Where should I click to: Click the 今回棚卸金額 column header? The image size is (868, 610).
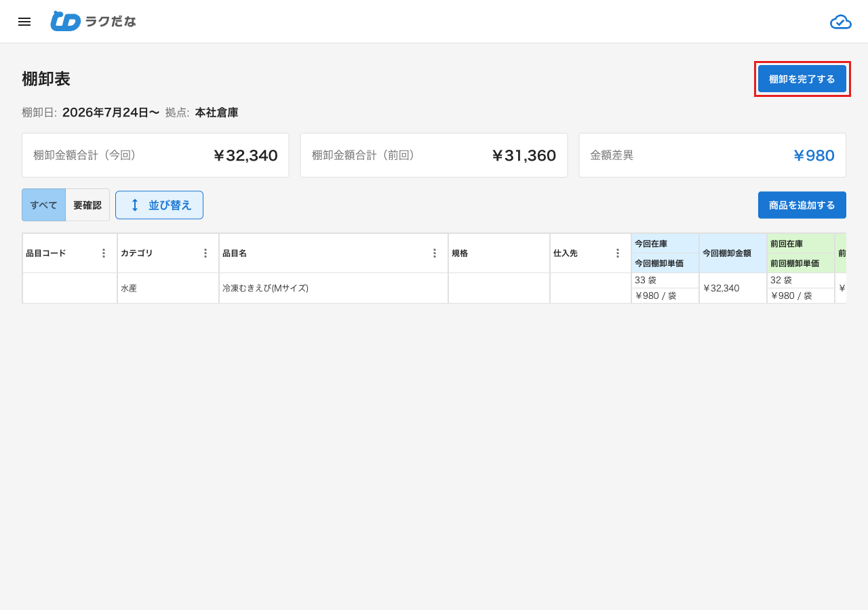pyautogui.click(x=733, y=253)
